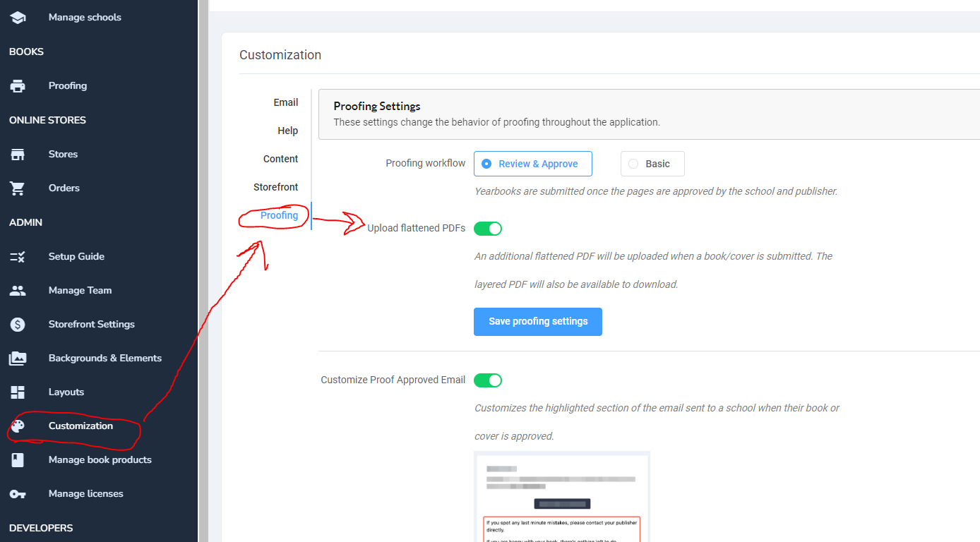Click the Backgrounds & Elements image icon
Screen dimensions: 980x542
(x=18, y=359)
